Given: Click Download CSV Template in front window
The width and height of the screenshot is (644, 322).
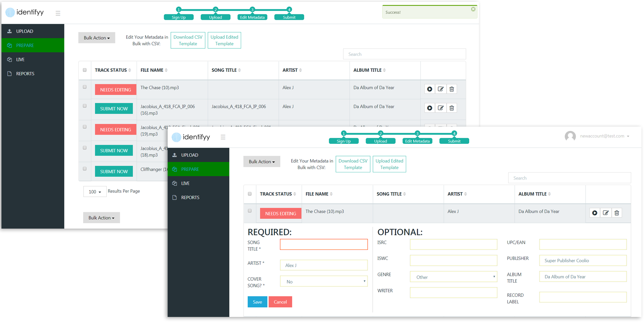Looking at the screenshot, I should click(x=353, y=164).
